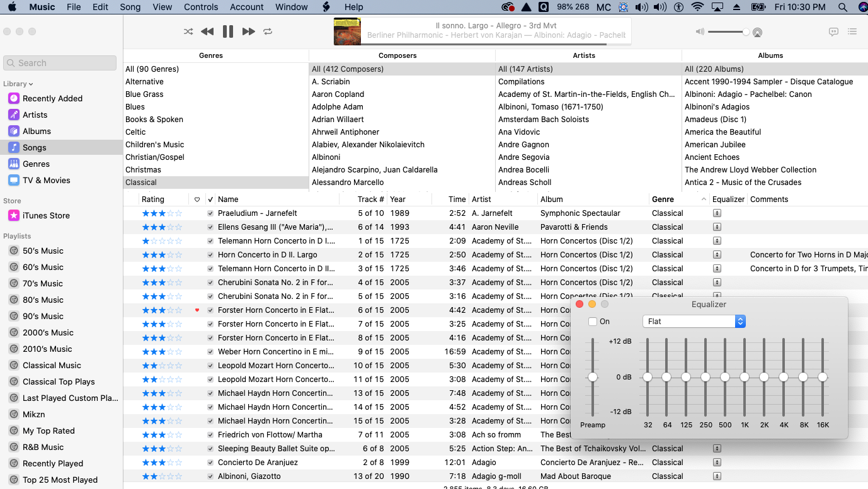
Task: Open equalizer preset menu for Ellens Gesang III
Action: pos(717,227)
